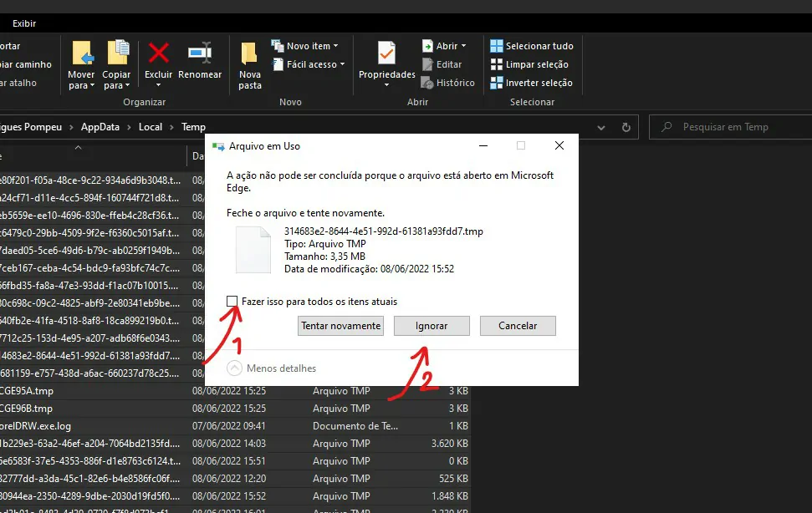Select 0 KB file from 08/06/2022 15:51
The height and width of the screenshot is (513, 812).
click(x=235, y=461)
